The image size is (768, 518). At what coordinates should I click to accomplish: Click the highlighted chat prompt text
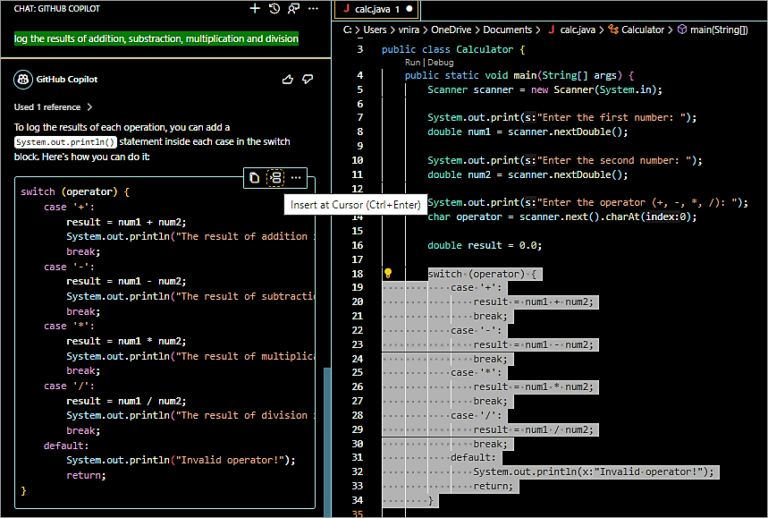(156, 39)
